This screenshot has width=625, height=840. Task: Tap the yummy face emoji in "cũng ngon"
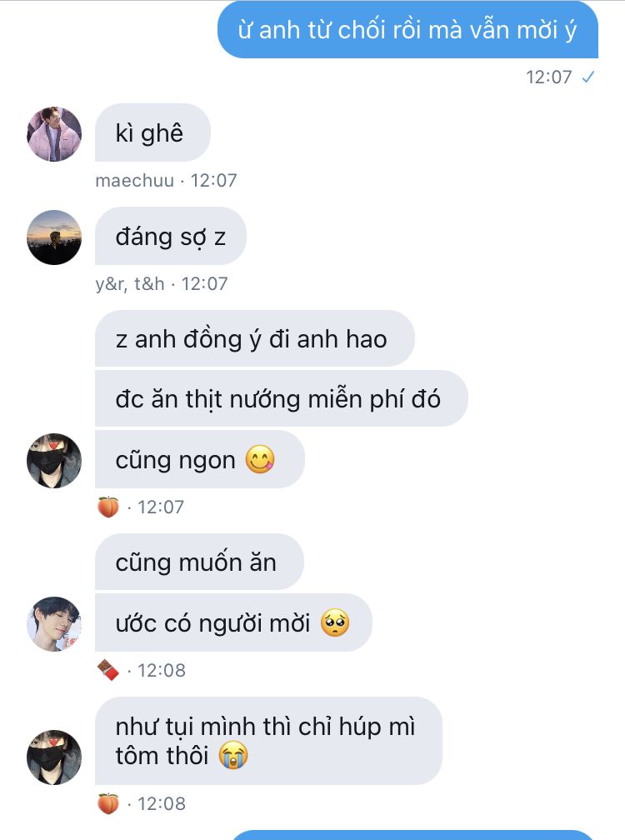coord(260,460)
